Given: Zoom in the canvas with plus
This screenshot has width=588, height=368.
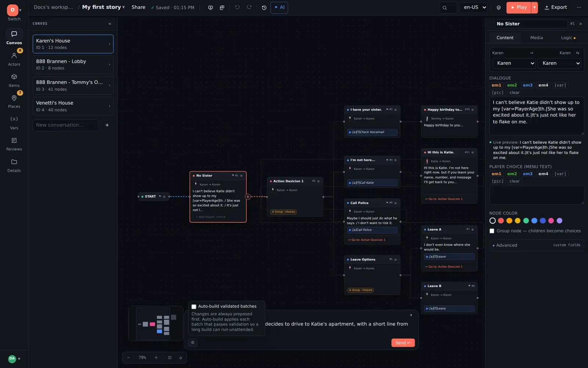Looking at the screenshot, I should [156, 358].
